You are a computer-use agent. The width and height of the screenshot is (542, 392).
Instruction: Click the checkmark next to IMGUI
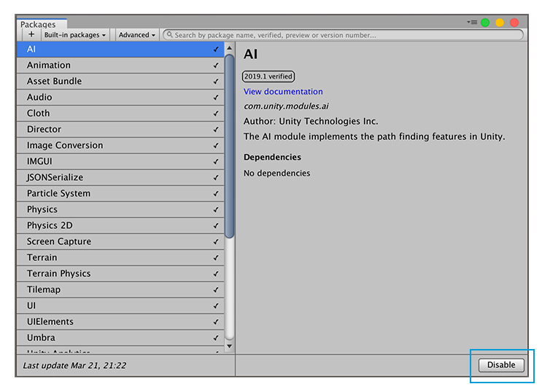click(x=216, y=162)
